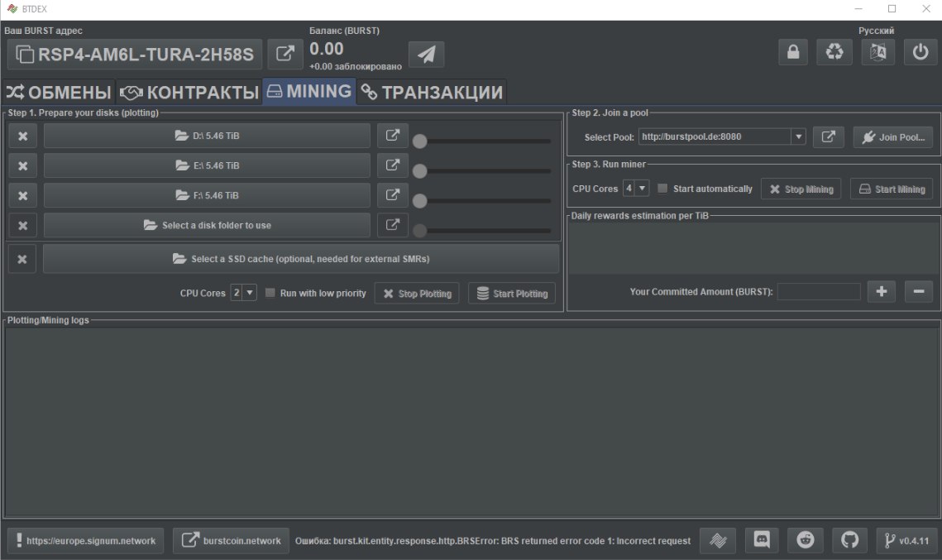
Task: Open the burstcoin.network link
Action: click(x=232, y=541)
